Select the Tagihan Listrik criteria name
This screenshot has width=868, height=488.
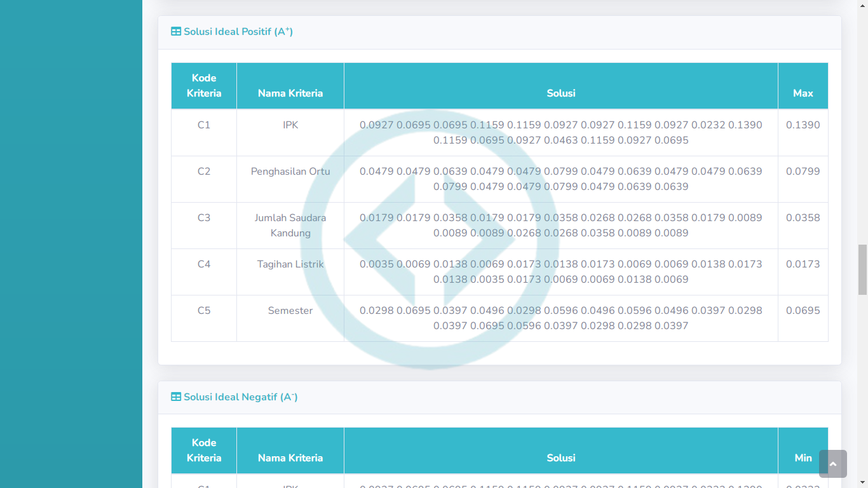point(290,264)
